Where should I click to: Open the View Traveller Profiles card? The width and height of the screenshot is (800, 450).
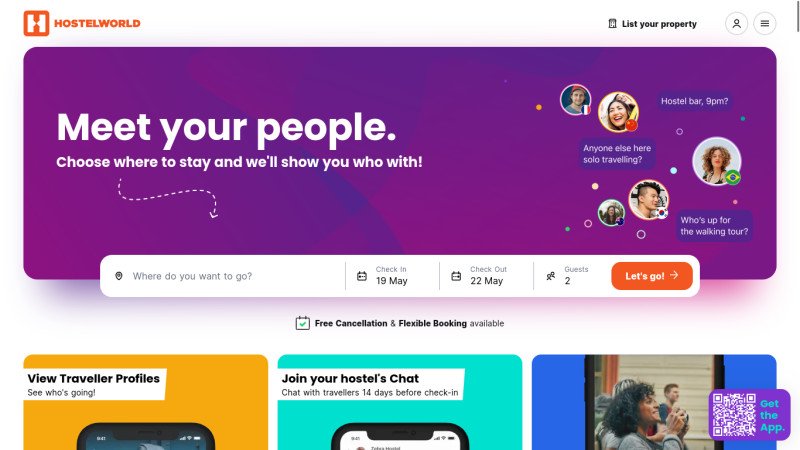145,402
